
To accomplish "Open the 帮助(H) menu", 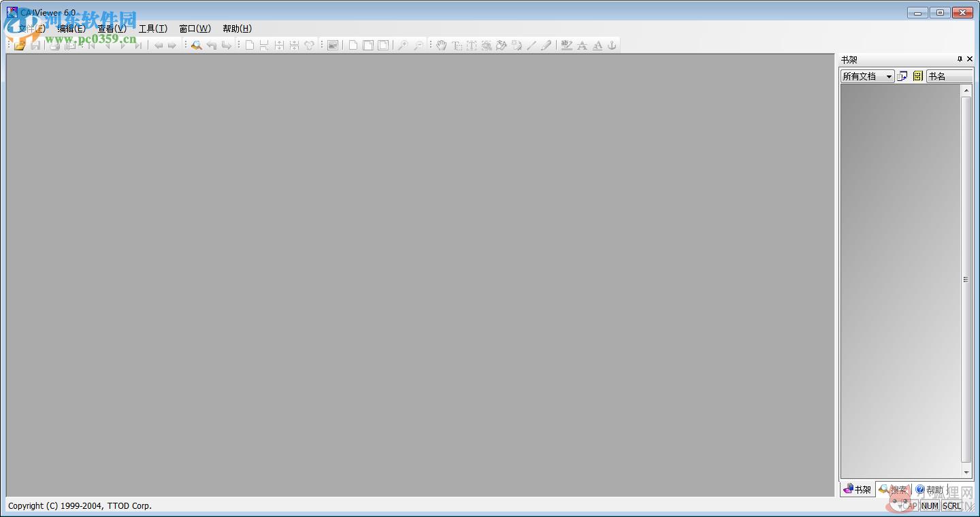I will click(x=237, y=29).
